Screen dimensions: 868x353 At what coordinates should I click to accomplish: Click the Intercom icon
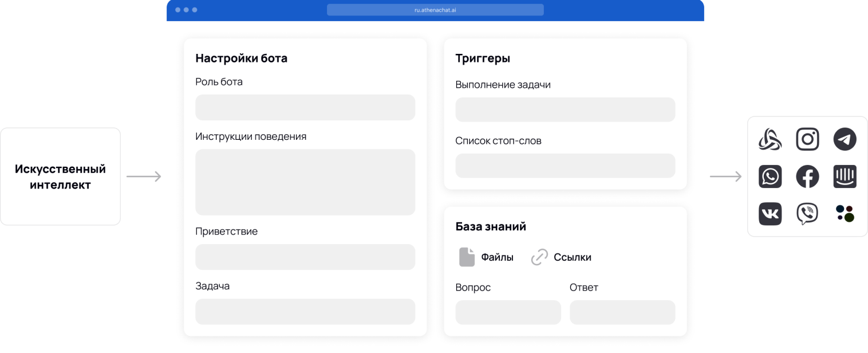point(845,176)
